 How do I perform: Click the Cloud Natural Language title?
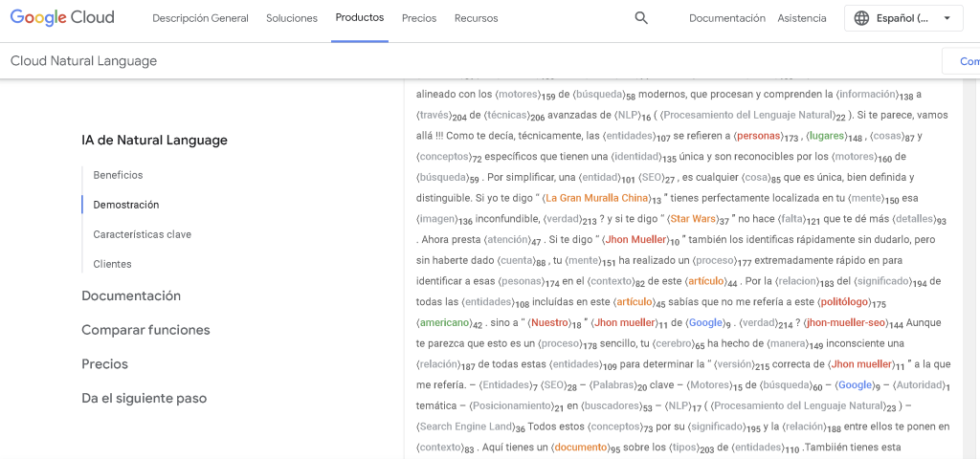pyautogui.click(x=83, y=61)
